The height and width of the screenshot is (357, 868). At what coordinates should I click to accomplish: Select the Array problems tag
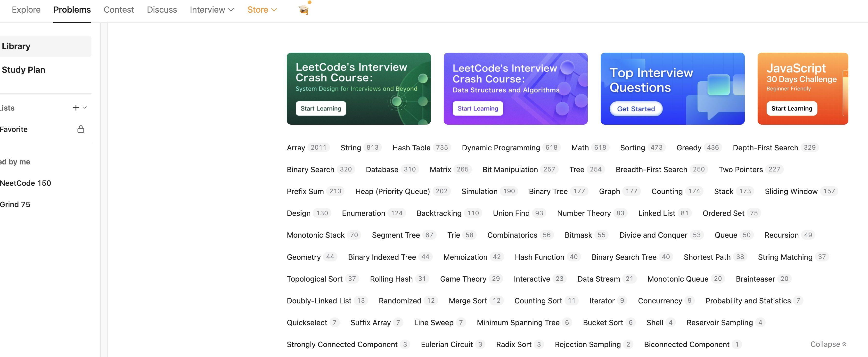296,147
